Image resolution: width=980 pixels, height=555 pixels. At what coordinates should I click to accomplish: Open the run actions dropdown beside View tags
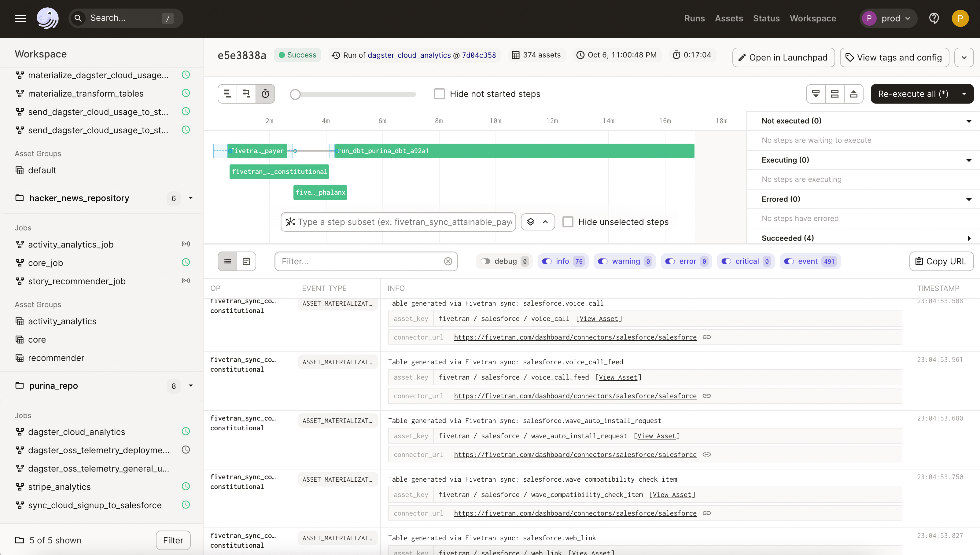(964, 57)
